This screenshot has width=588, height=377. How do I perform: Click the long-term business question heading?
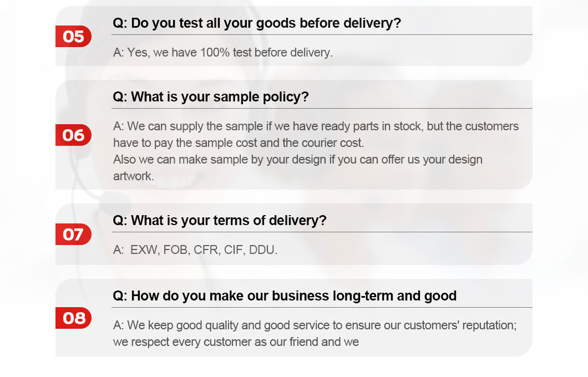285,296
